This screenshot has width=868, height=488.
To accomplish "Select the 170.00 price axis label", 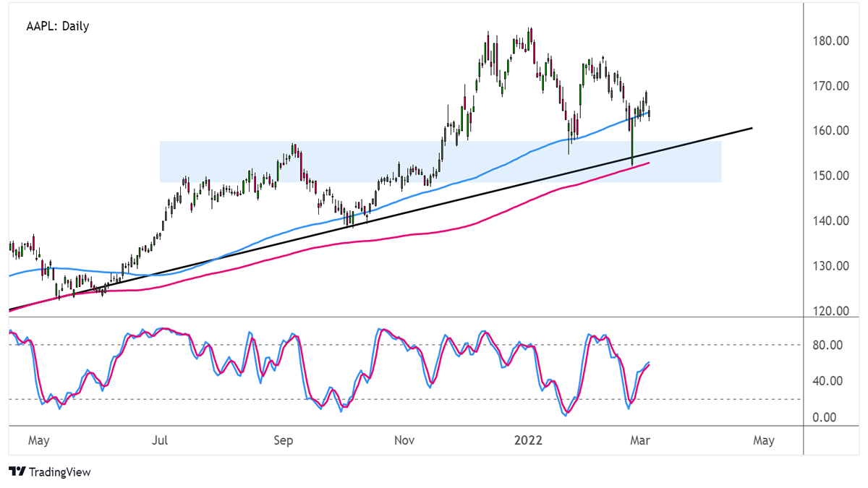I will (831, 86).
